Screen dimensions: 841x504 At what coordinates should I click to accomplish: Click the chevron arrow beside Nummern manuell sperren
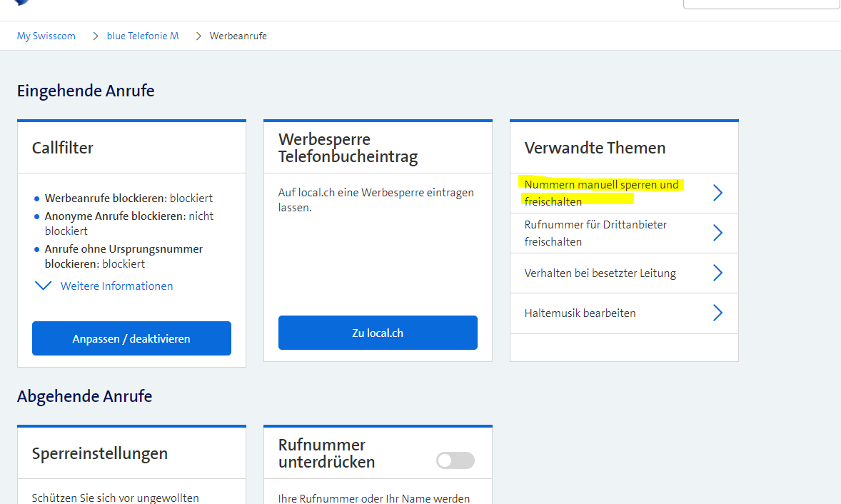(x=717, y=193)
